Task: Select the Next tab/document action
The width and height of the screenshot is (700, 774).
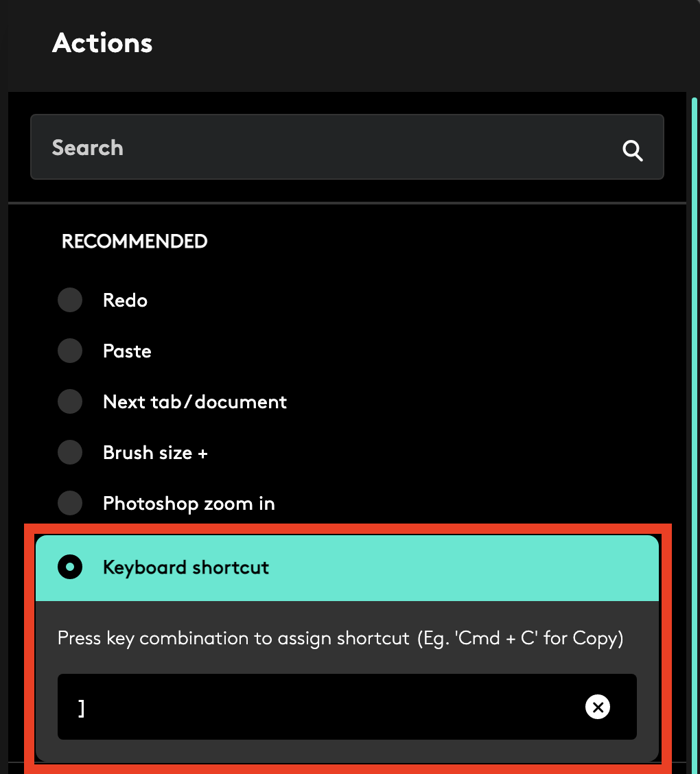Action: [69, 401]
